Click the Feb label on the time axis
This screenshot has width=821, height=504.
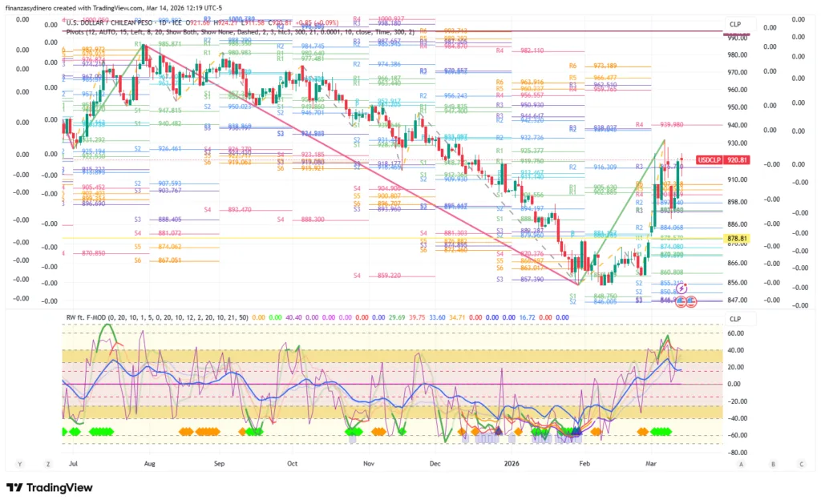586,463
